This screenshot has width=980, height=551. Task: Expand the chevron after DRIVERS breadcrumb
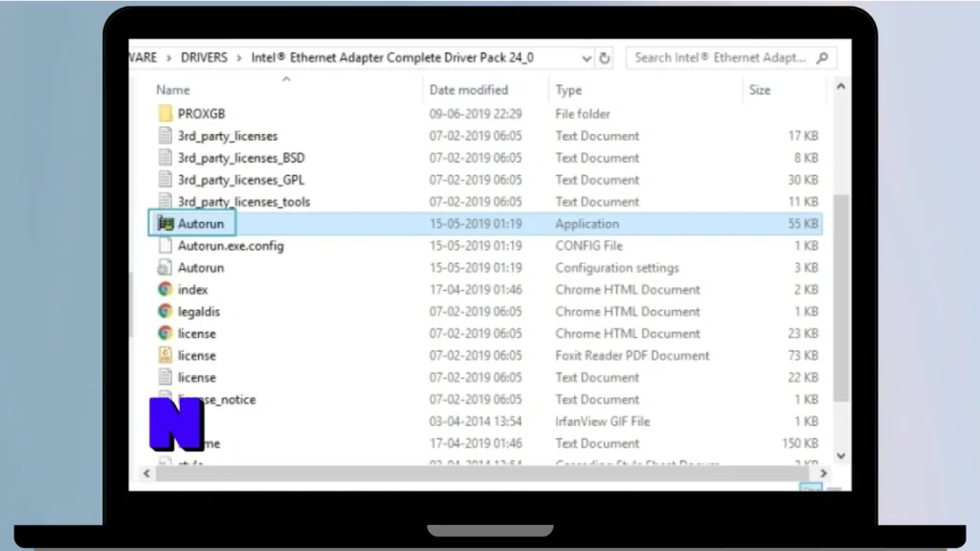pos(238,58)
